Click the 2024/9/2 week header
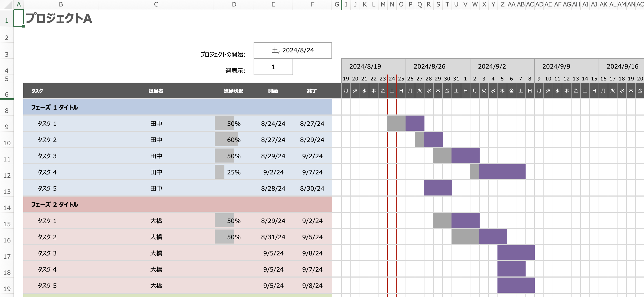 tap(492, 66)
